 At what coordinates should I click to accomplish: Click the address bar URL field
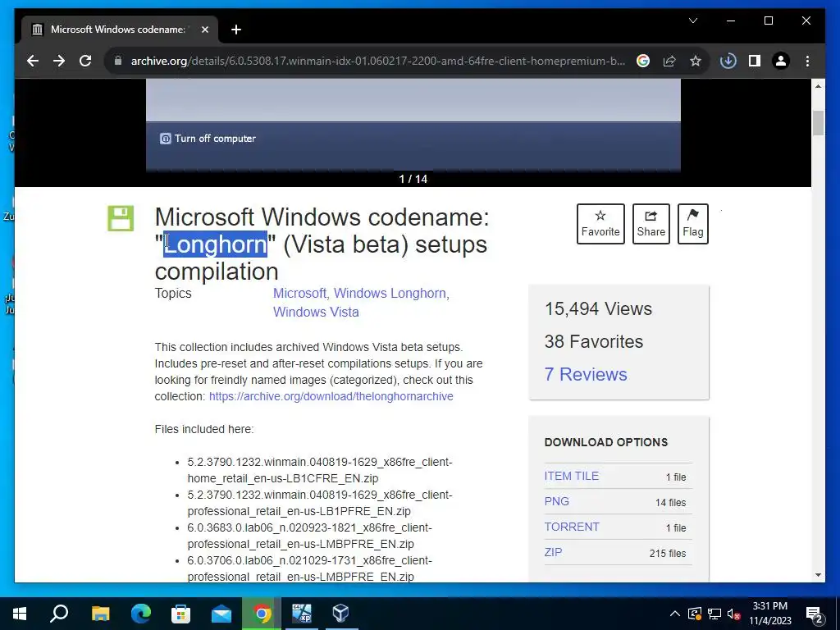coord(377,61)
